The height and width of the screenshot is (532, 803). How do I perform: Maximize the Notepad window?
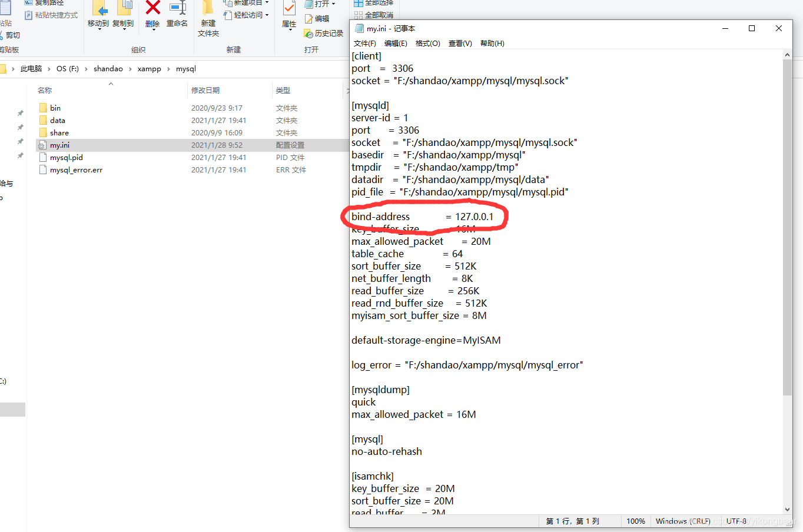click(752, 28)
